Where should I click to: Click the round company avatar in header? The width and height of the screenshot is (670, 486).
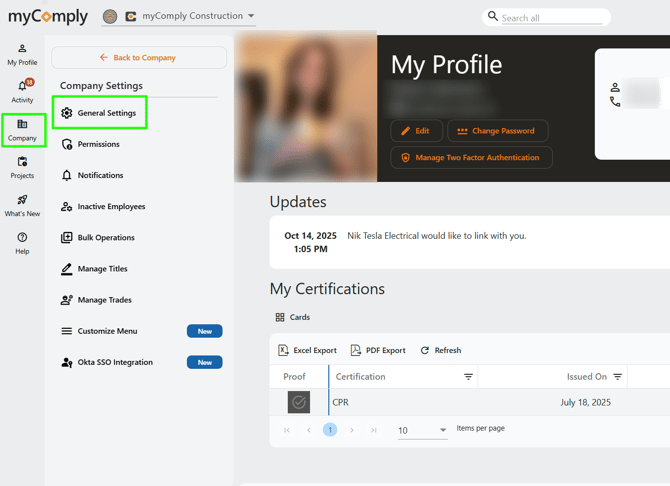pyautogui.click(x=110, y=16)
